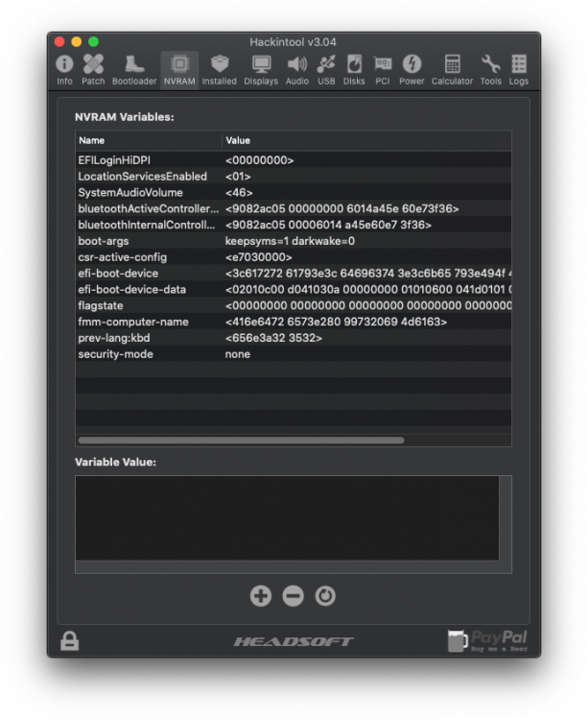Open the Bootloader boot icon section
The image size is (588, 720).
pos(134,70)
